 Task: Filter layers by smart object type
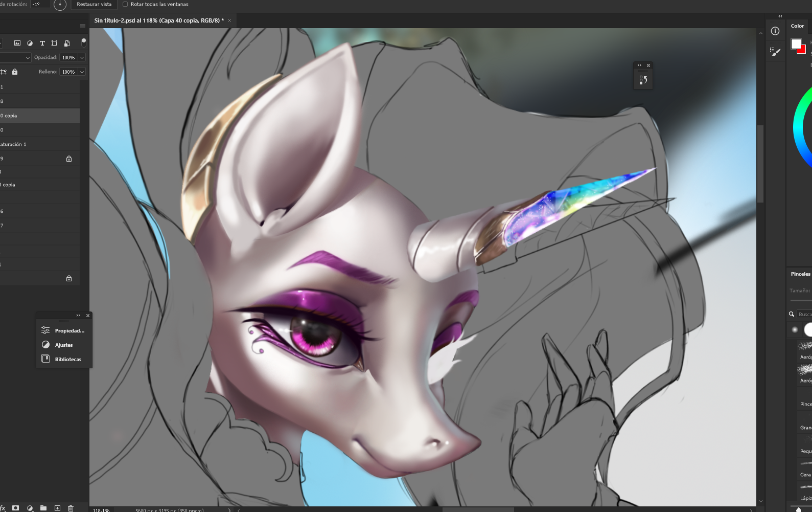pos(67,43)
